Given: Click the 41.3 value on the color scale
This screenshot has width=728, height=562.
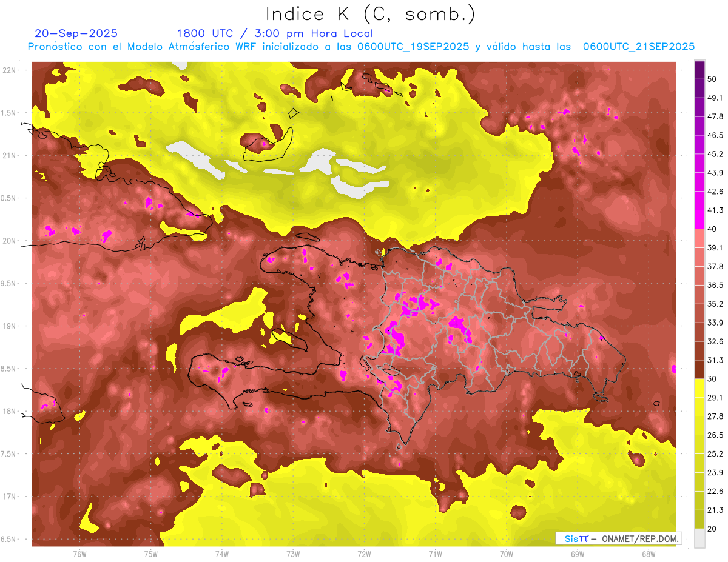Looking at the screenshot, I should pyautogui.click(x=715, y=210).
